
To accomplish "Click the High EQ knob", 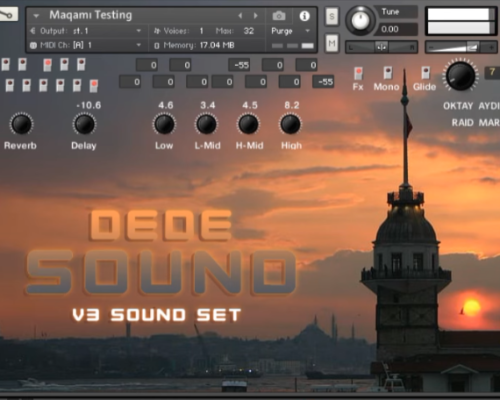I will coord(290,124).
